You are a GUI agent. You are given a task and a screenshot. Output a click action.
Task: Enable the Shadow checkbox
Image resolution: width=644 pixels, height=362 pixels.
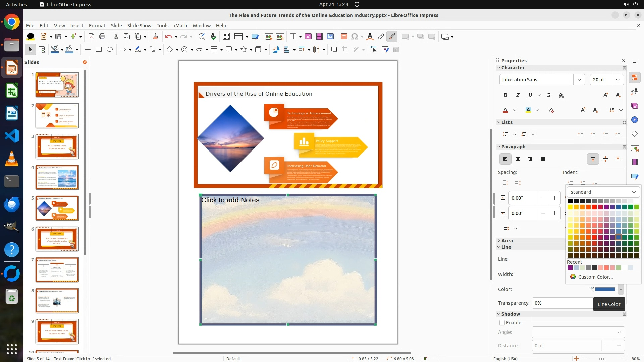(x=502, y=323)
